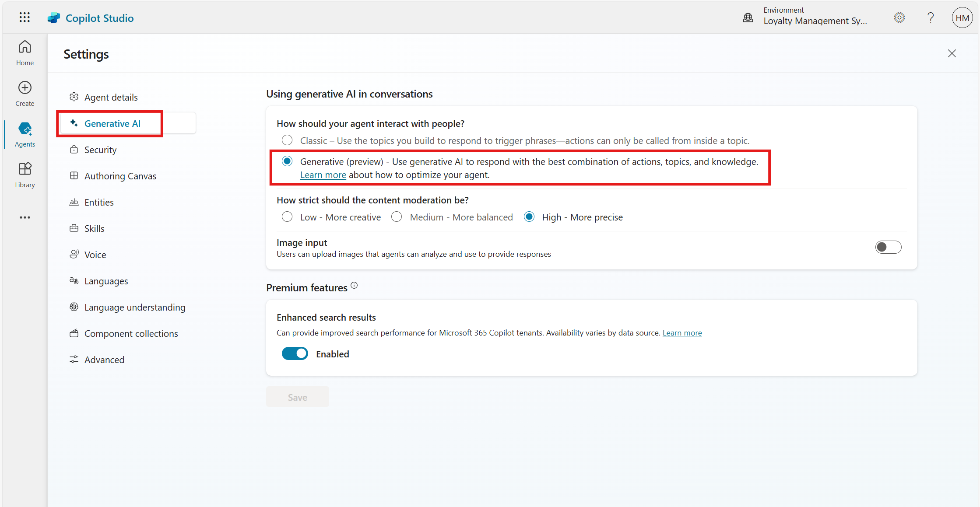Choose Medium - More balanced moderation

(x=397, y=217)
